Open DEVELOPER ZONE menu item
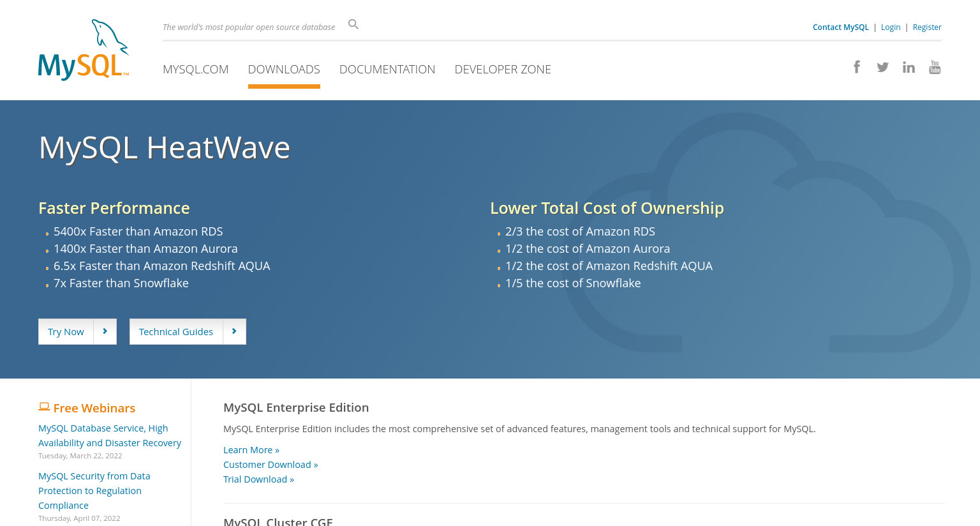980x526 pixels. 503,69
